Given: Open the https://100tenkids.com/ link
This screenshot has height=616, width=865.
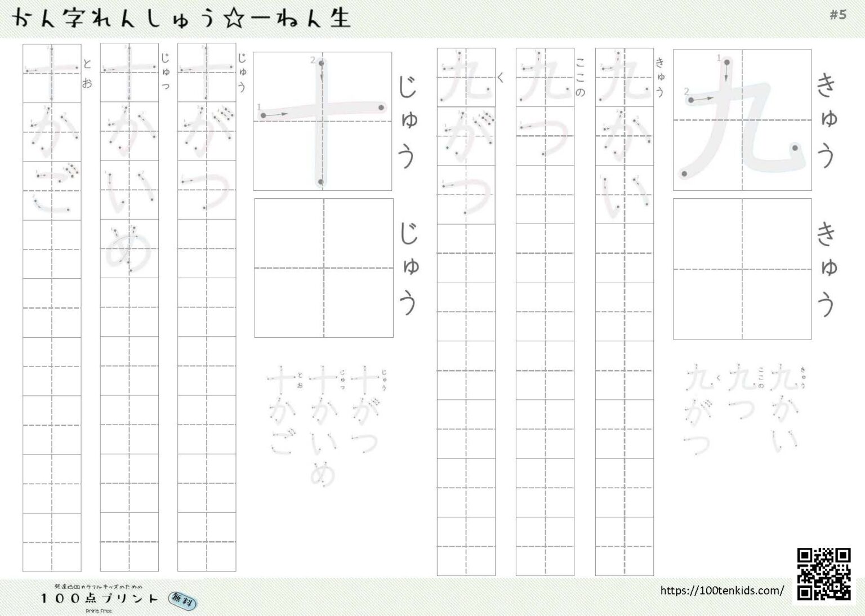Looking at the screenshot, I should click(721, 591).
